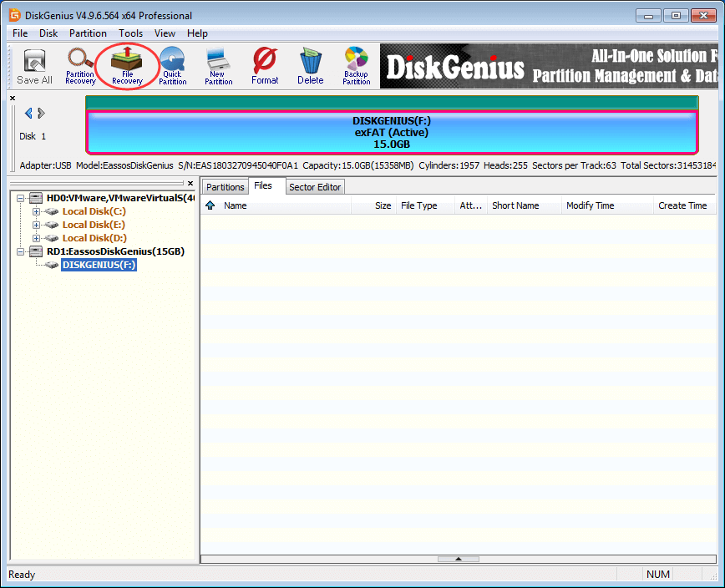Create a New Partition via the toolbar

[218, 67]
